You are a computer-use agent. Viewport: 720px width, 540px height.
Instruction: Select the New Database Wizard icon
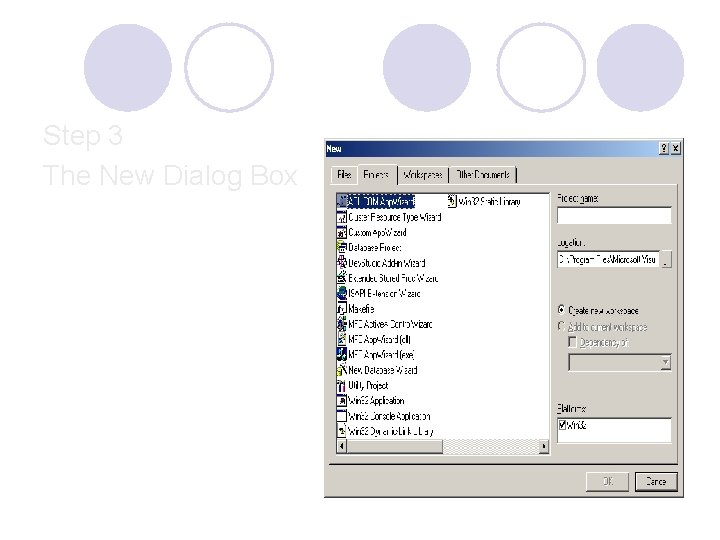(x=342, y=370)
